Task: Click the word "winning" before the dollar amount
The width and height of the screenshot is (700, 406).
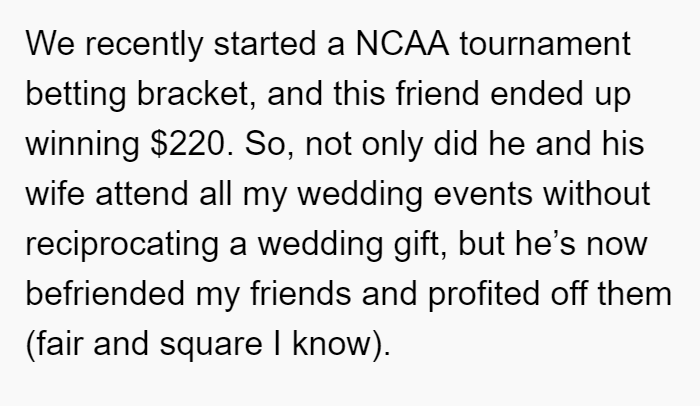Action: pyautogui.click(x=83, y=145)
